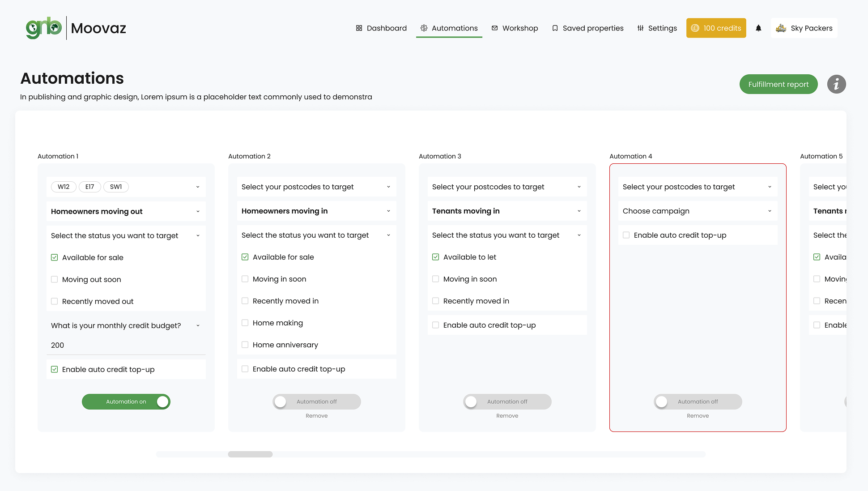This screenshot has width=868, height=491.
Task: Click the coin icon in credits button
Action: (x=695, y=28)
